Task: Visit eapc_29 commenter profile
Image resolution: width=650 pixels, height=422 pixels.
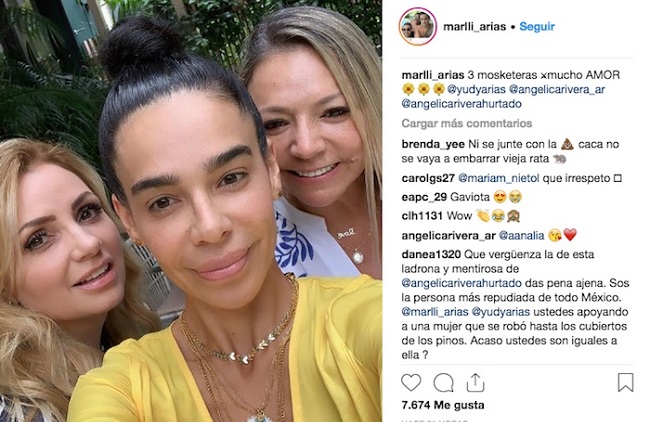Action: (x=424, y=197)
